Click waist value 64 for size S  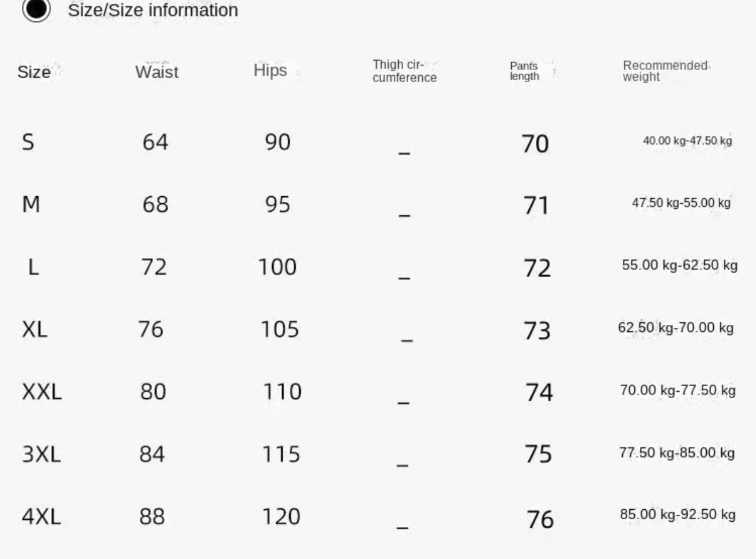[155, 142]
